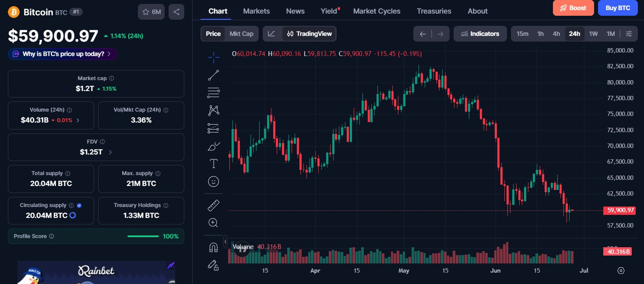Open the emoji icons tool
Screen dimensions: 644x284
[214, 182]
